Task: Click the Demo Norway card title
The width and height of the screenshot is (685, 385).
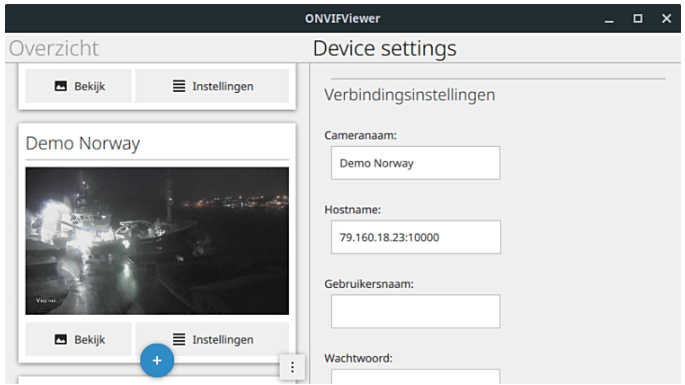Action: point(83,143)
